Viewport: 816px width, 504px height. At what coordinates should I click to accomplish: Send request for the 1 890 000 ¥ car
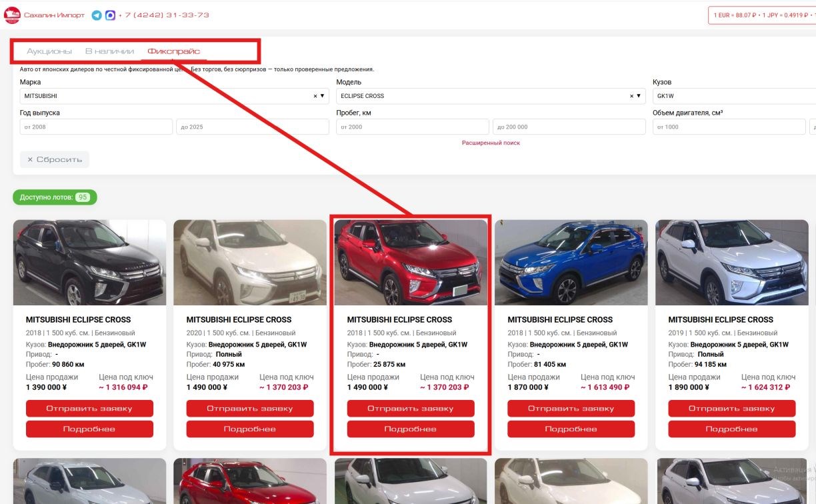coord(732,409)
